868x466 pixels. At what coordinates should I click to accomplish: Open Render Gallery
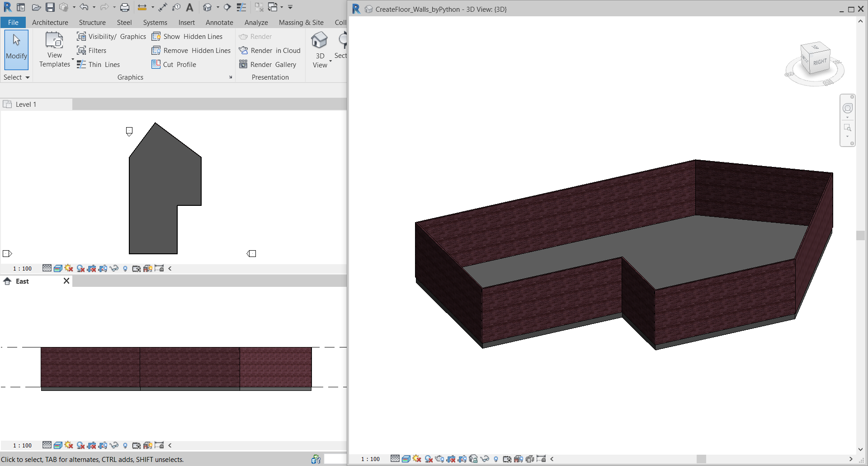(x=268, y=65)
